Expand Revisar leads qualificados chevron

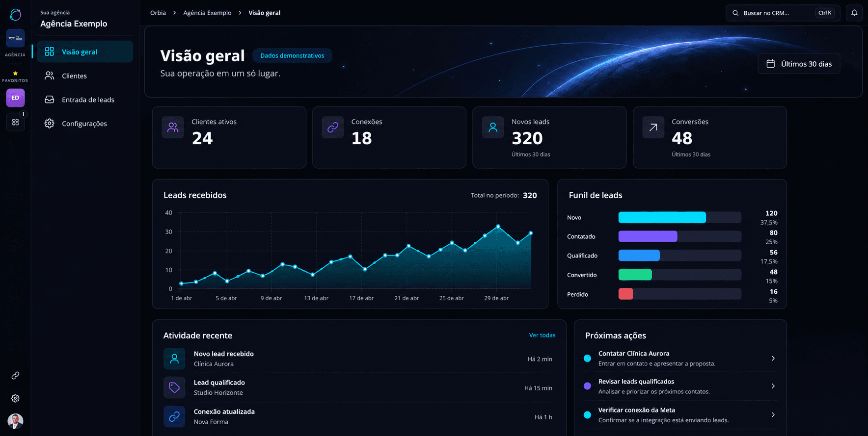tap(773, 386)
